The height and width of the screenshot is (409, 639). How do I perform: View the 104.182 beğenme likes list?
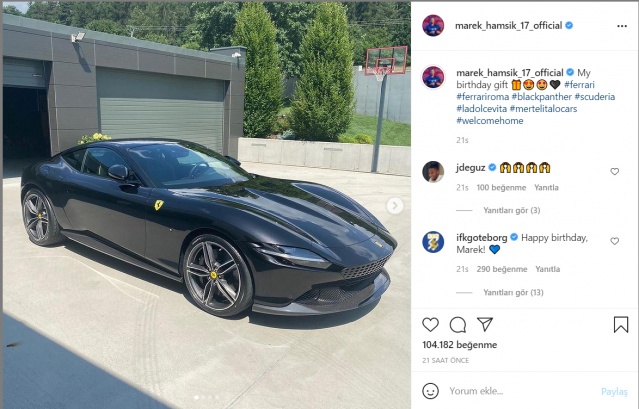[x=460, y=345]
